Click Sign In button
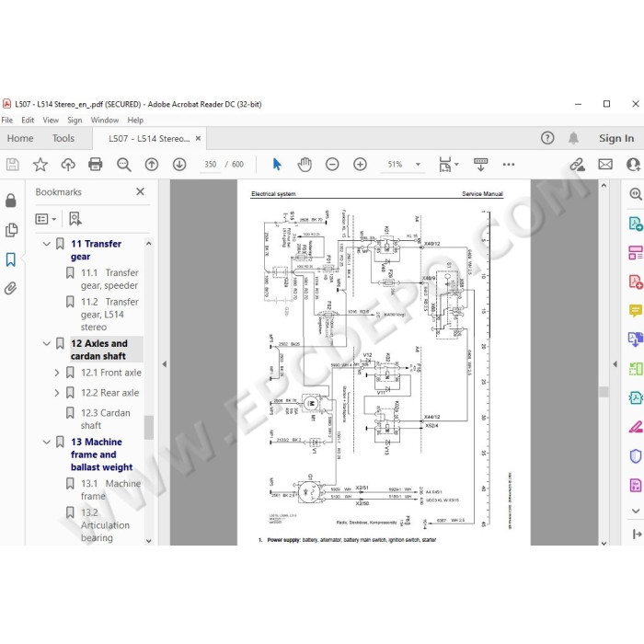The width and height of the screenshot is (644, 644). 616,138
